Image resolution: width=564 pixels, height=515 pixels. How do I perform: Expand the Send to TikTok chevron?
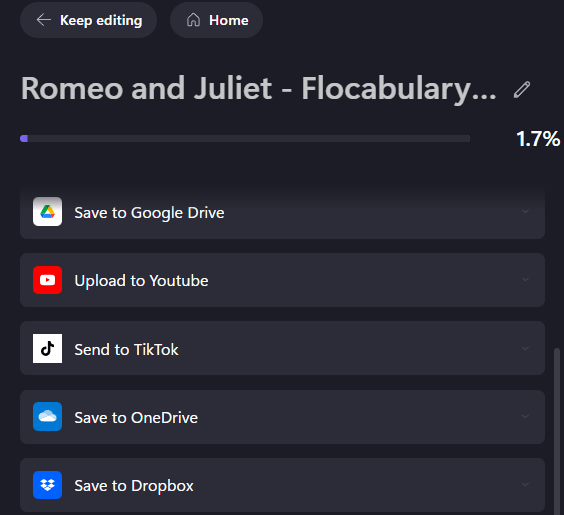(526, 348)
